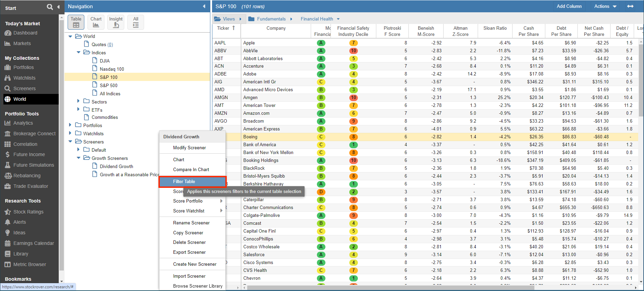Select S&P 500 in tree

pos(108,85)
